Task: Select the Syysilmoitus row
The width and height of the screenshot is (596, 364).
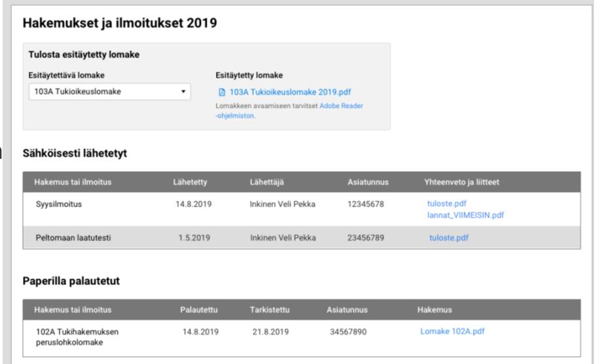Action: (x=302, y=209)
